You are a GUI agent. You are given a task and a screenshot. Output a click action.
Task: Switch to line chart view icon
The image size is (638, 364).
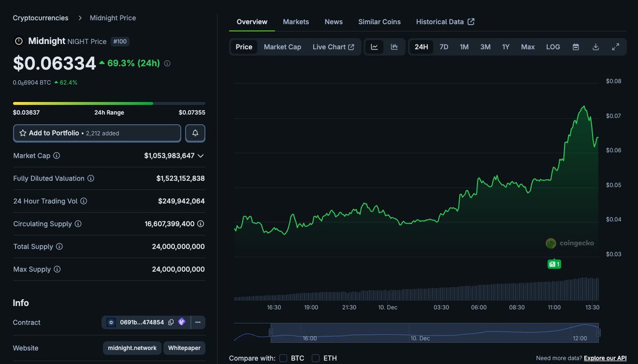(374, 47)
